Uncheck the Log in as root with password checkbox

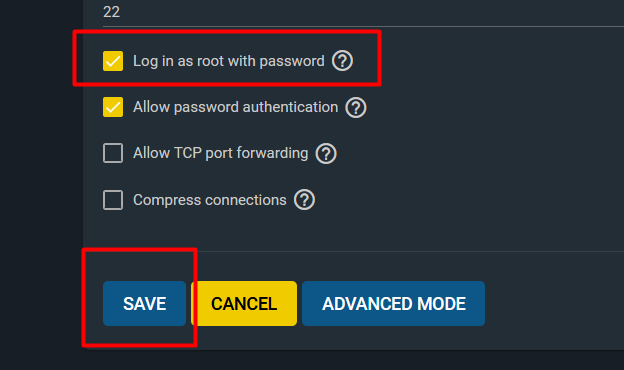tap(113, 61)
